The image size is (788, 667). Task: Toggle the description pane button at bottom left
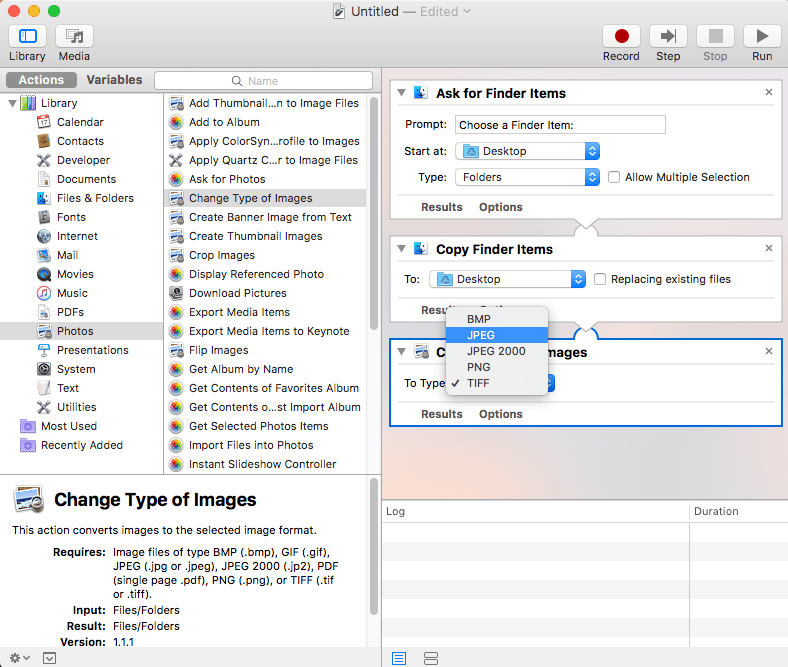click(49, 657)
